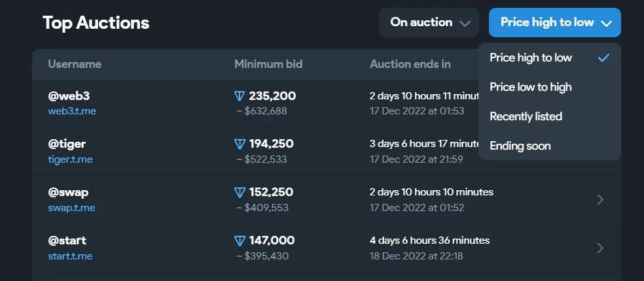Image resolution: width=644 pixels, height=281 pixels.
Task: Open the @tiger auction row
Action: tap(255, 152)
